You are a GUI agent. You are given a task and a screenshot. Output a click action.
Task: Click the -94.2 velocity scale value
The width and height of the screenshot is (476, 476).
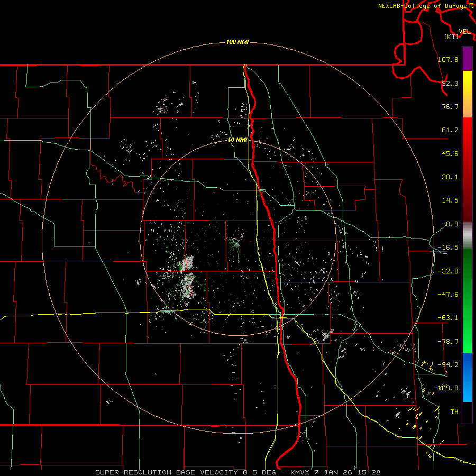click(448, 365)
